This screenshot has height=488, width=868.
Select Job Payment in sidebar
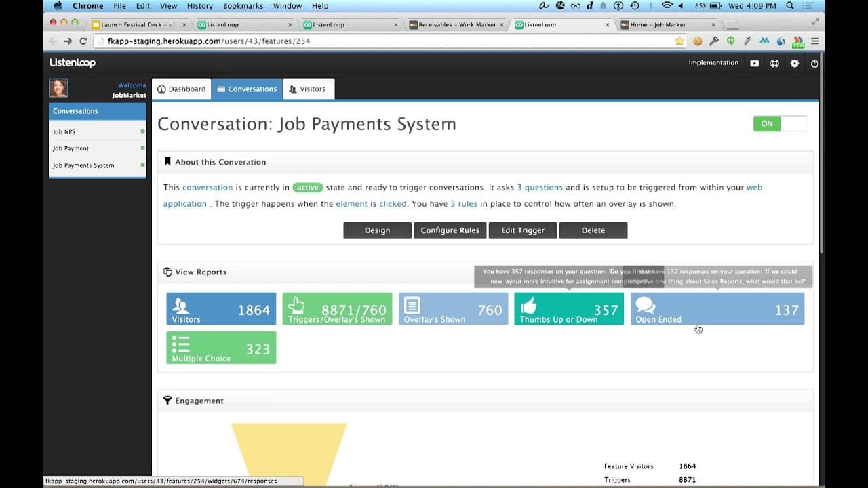point(98,148)
